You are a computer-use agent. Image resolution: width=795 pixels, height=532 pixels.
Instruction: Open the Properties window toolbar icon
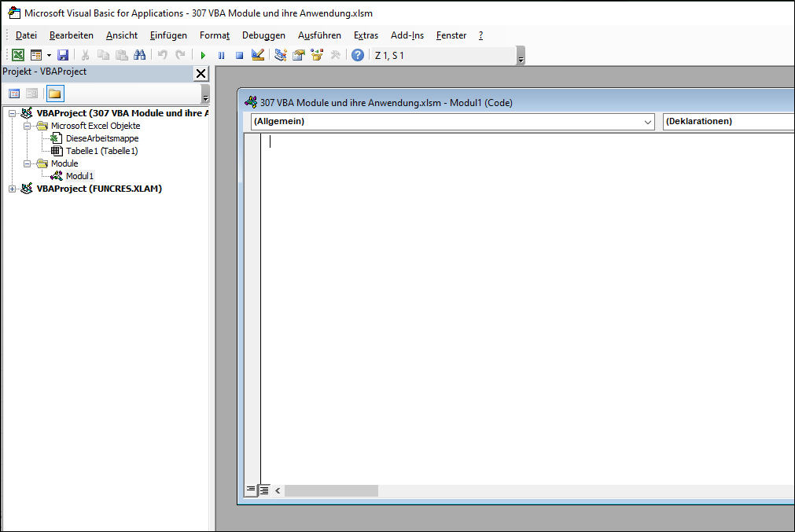point(299,55)
